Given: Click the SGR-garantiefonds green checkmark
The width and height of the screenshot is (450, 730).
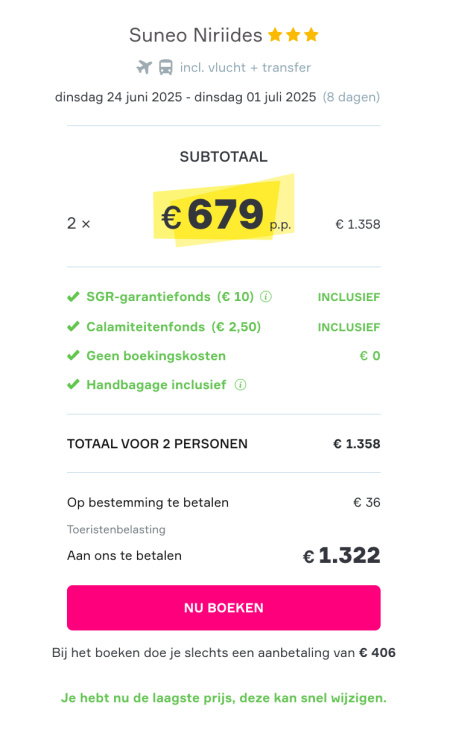Looking at the screenshot, I should pyautogui.click(x=74, y=297).
